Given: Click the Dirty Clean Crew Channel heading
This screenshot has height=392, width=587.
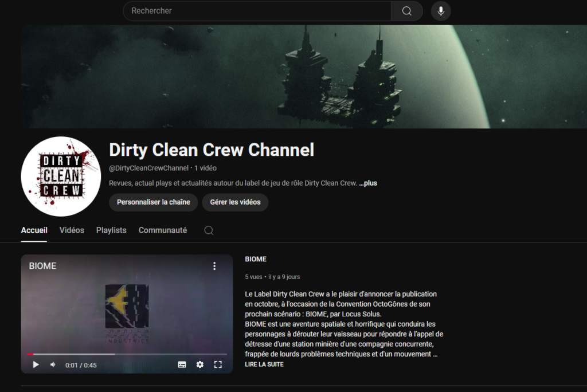Looking at the screenshot, I should tap(212, 150).
